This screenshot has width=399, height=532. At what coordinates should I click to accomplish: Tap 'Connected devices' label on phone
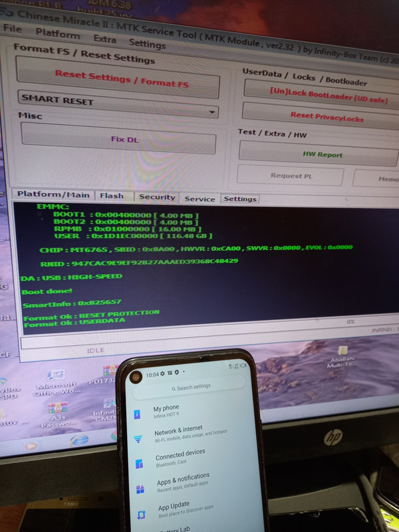(x=180, y=454)
